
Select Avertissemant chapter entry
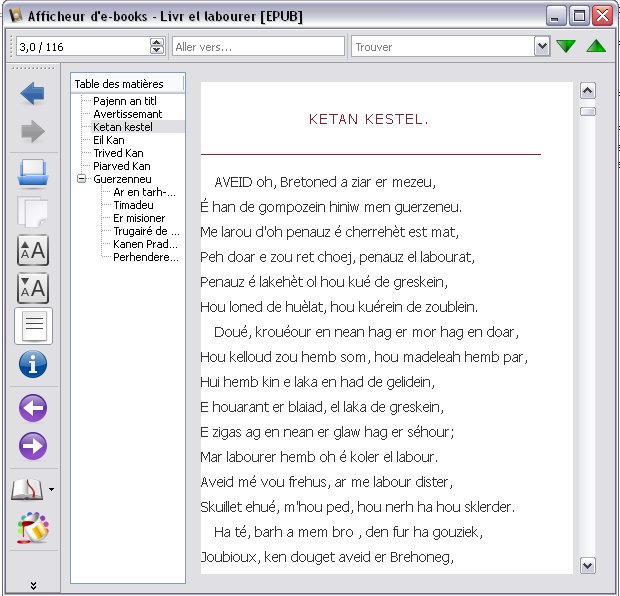(x=128, y=114)
